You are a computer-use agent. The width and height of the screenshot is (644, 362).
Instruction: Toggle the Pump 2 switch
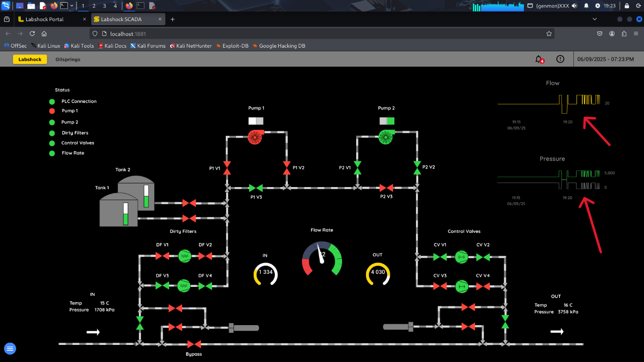click(386, 121)
